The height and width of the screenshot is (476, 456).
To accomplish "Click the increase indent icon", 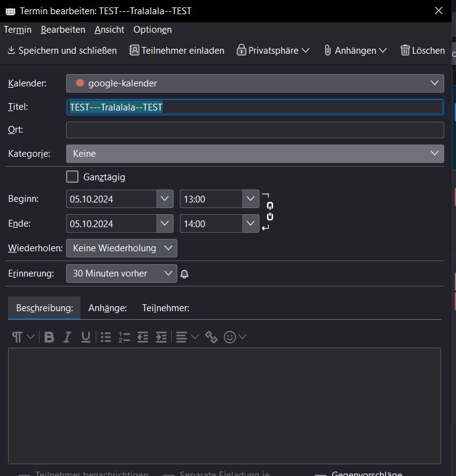I will pos(161,337).
